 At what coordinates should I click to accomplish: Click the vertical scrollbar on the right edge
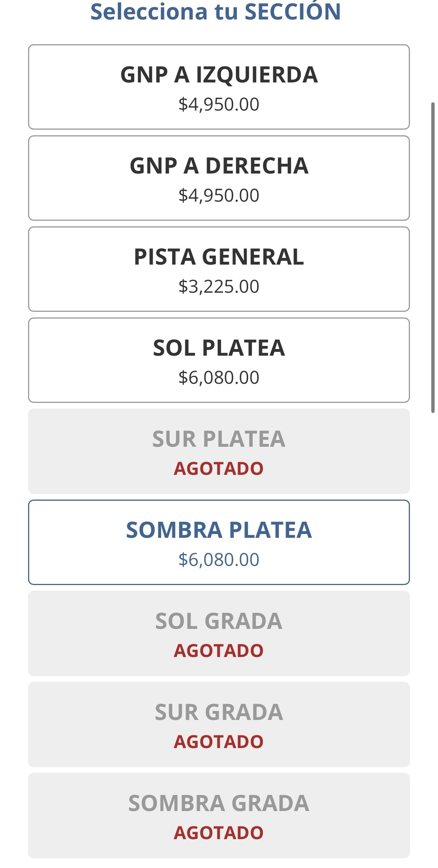click(x=433, y=257)
